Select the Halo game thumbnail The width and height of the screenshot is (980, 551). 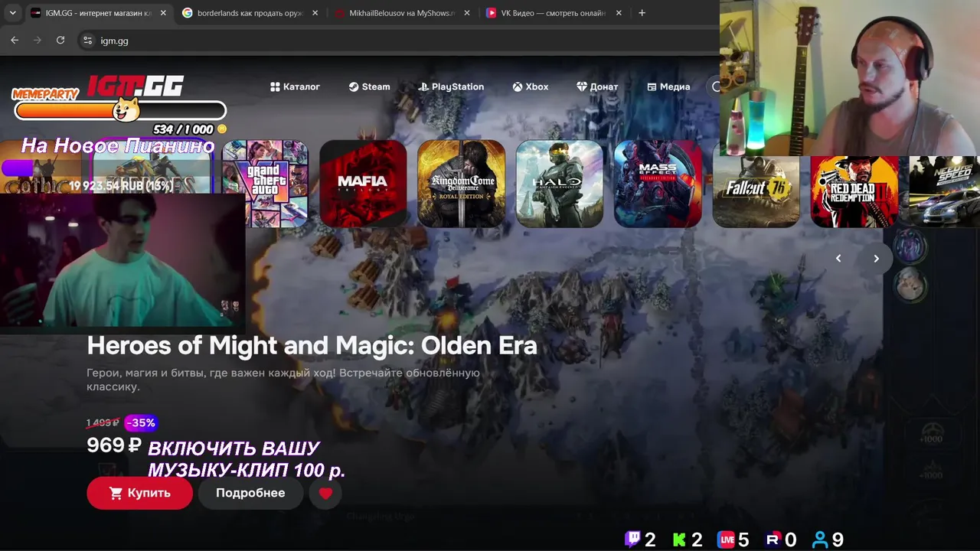click(560, 184)
